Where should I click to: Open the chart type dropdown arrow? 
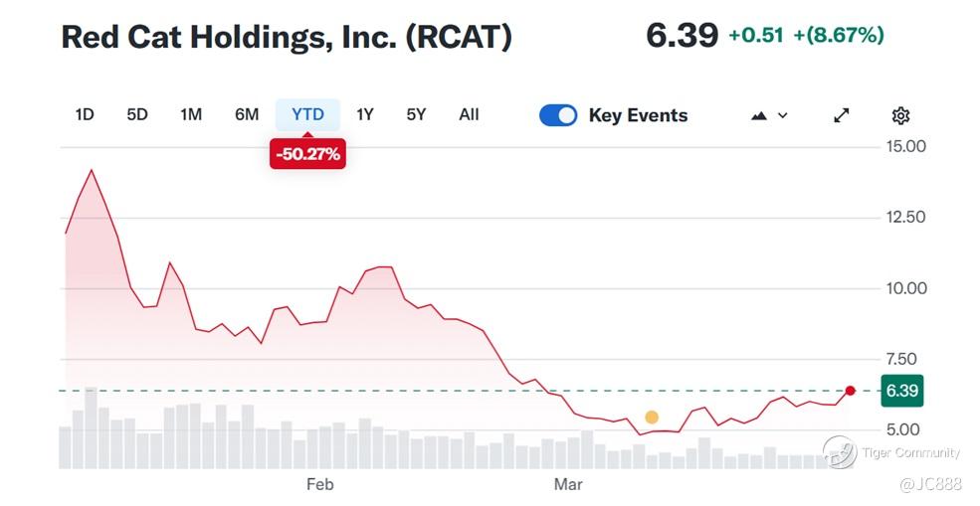click(783, 115)
